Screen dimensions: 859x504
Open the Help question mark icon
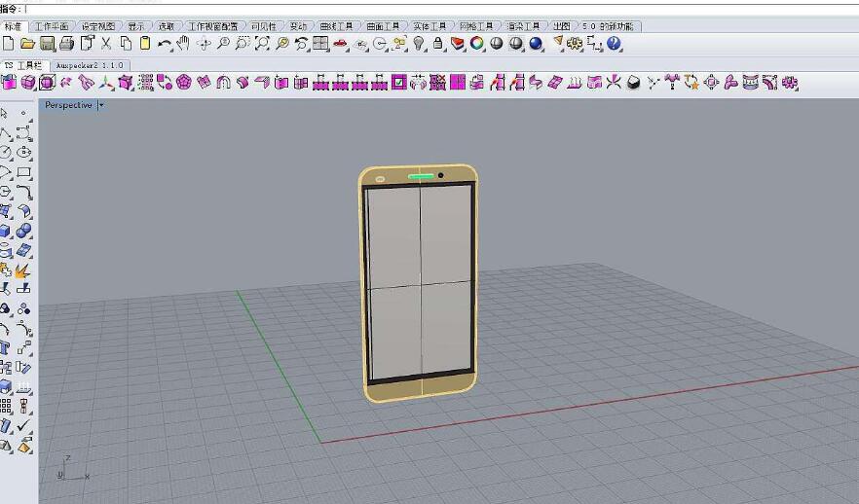(614, 44)
